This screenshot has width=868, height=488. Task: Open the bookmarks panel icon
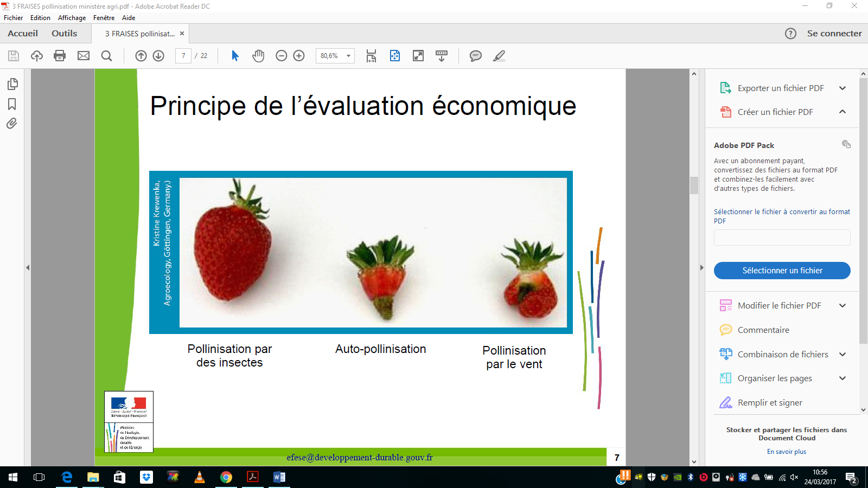click(12, 104)
